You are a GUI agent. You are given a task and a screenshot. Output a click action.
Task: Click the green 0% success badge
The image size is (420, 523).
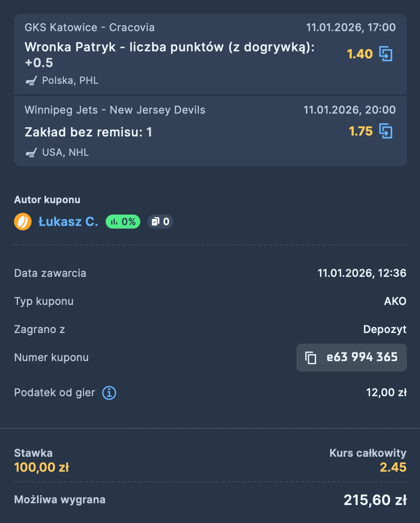[x=123, y=222]
